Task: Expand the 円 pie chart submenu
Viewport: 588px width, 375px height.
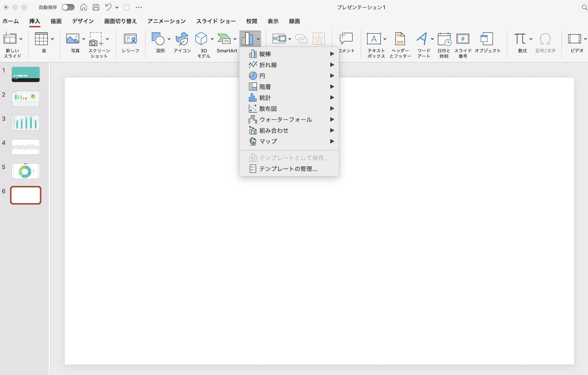Action: click(289, 76)
